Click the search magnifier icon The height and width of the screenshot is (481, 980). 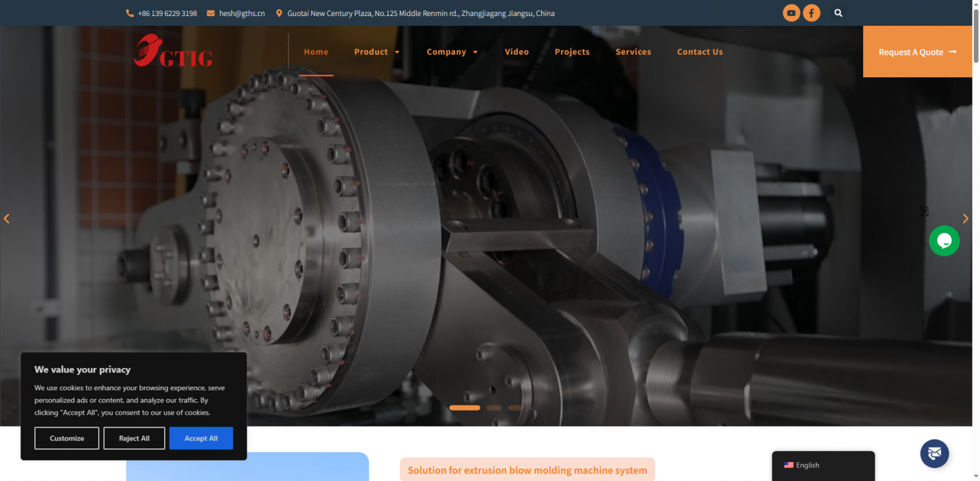[838, 13]
